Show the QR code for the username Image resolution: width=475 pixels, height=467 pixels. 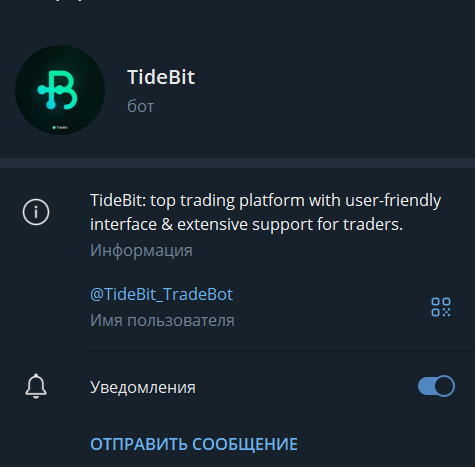[x=441, y=307]
